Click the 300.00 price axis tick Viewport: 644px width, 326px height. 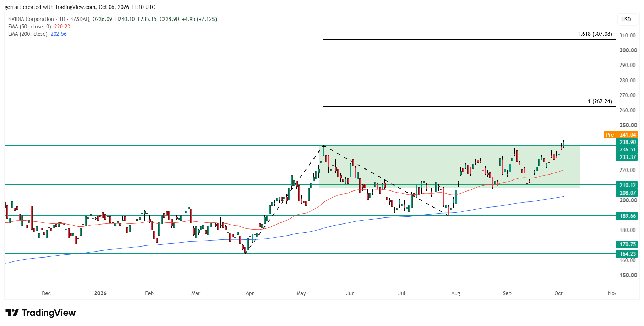pos(628,50)
